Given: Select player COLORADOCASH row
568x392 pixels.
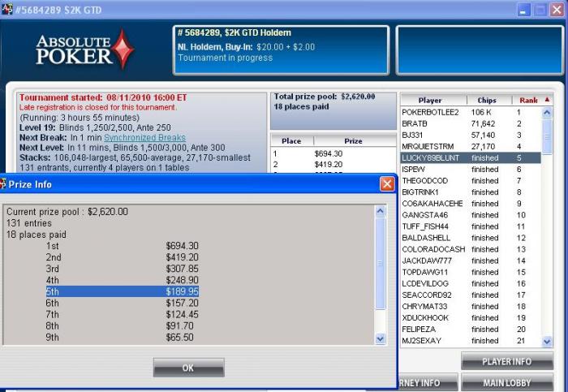Looking at the screenshot, I should (x=471, y=249).
